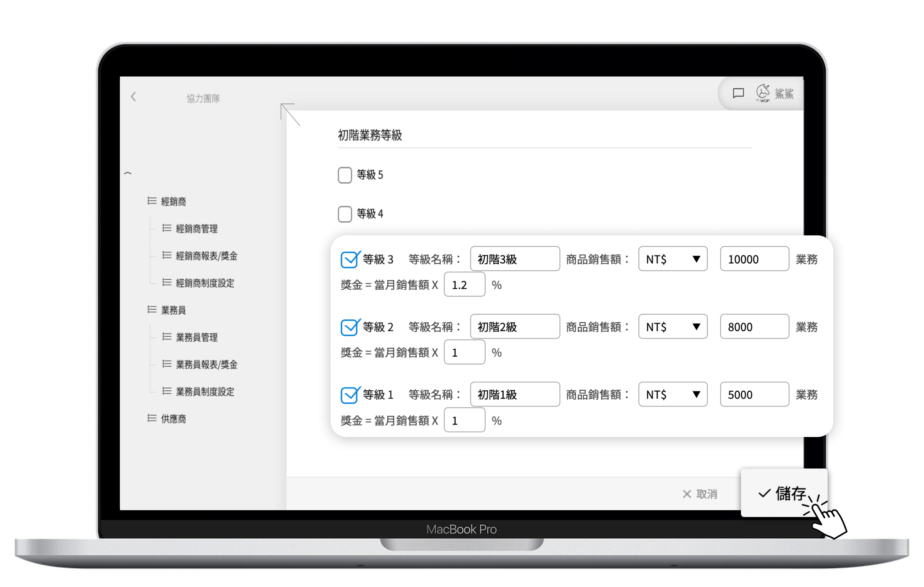The height and width of the screenshot is (587, 924).
Task: Open the chat message icon
Action: pos(738,93)
